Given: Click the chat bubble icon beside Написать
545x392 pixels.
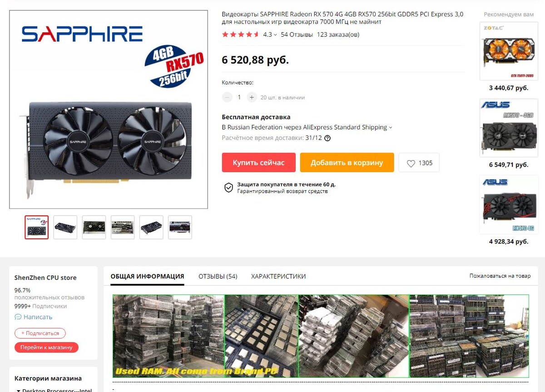Looking at the screenshot, I should coord(18,317).
